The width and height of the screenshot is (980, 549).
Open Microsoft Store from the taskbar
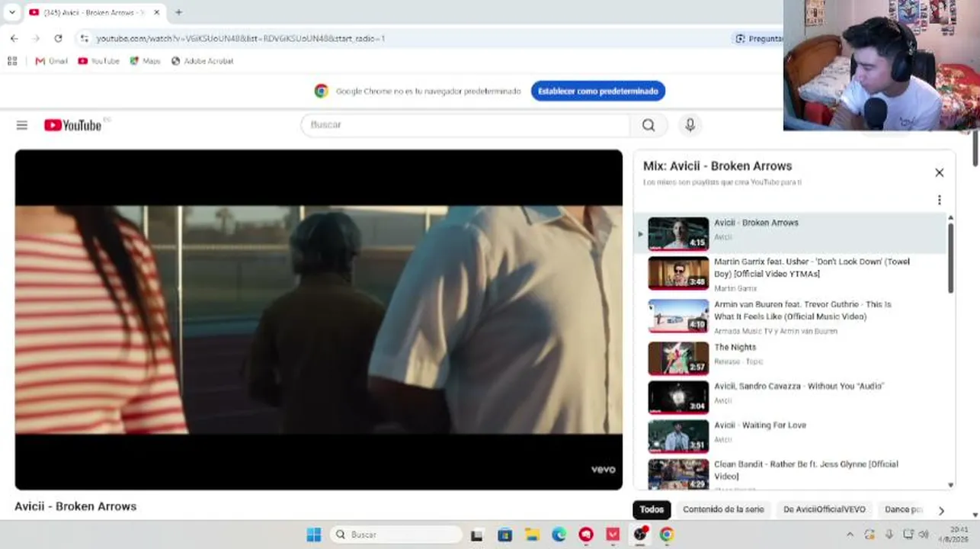click(x=504, y=535)
